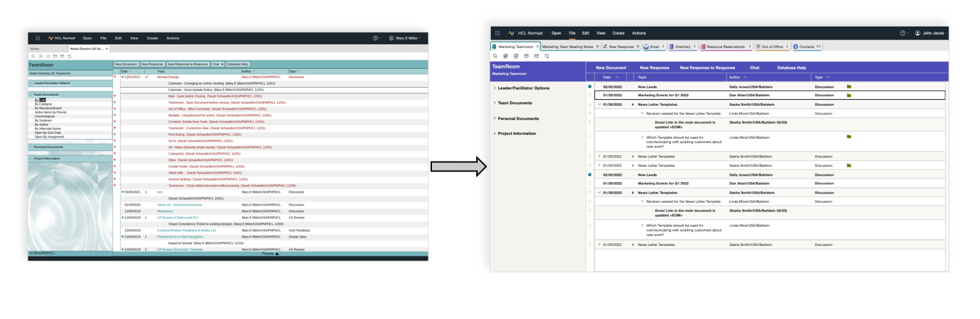Viewport: 980px width, 319px height.
Task: Click Database Help button in left window
Action: pos(238,64)
